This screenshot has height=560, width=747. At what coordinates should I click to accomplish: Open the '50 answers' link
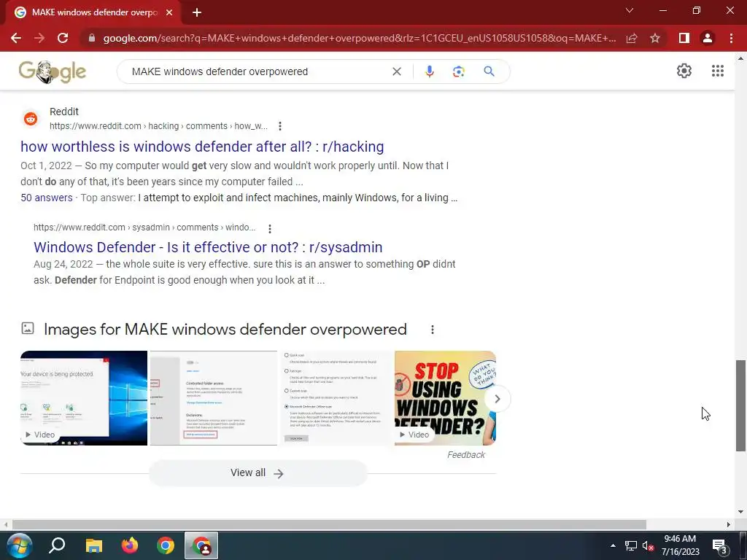point(47,198)
